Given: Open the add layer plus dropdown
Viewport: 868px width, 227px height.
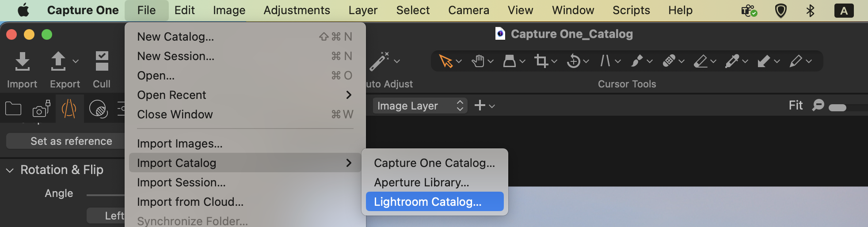Looking at the screenshot, I should coord(484,106).
